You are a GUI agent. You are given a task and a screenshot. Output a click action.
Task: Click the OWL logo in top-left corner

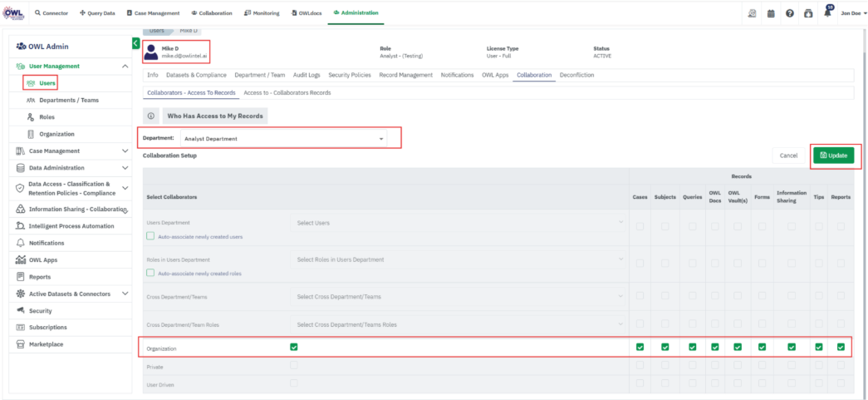[x=12, y=12]
